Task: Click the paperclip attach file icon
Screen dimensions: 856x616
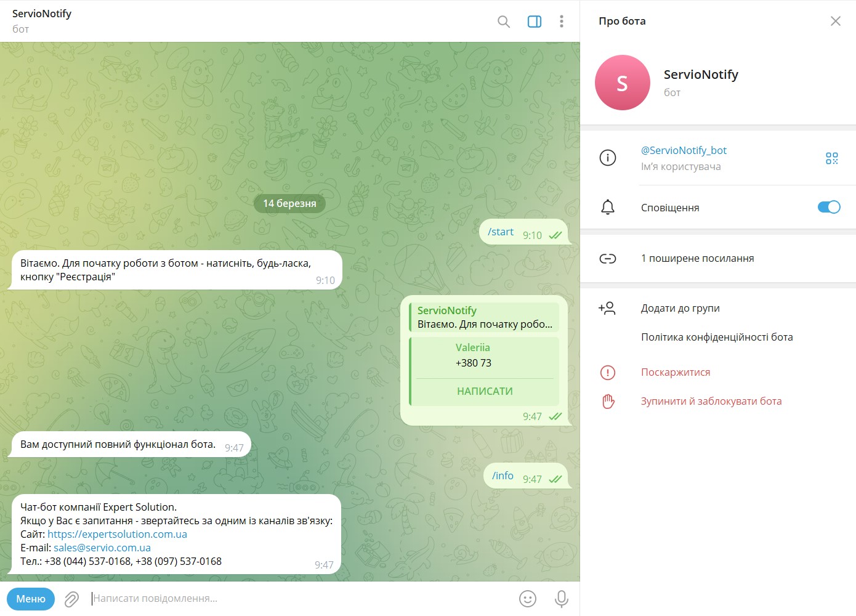Action: coord(71,599)
